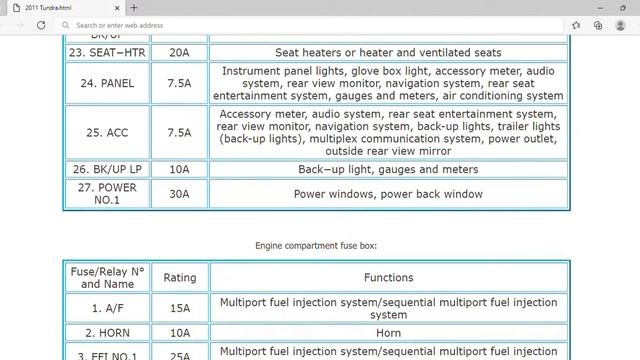Screen dimensions: 640x360
Task: Click the search magnifier icon in address bar
Action: 65,25
